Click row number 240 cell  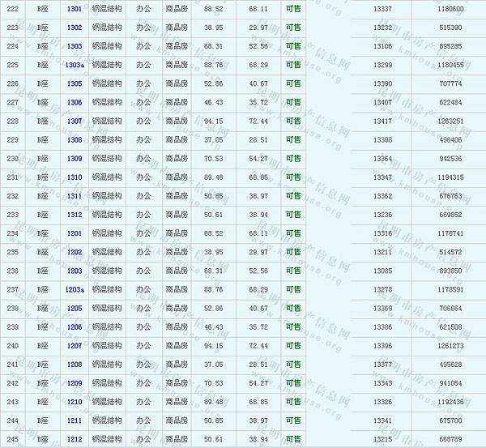(12, 346)
